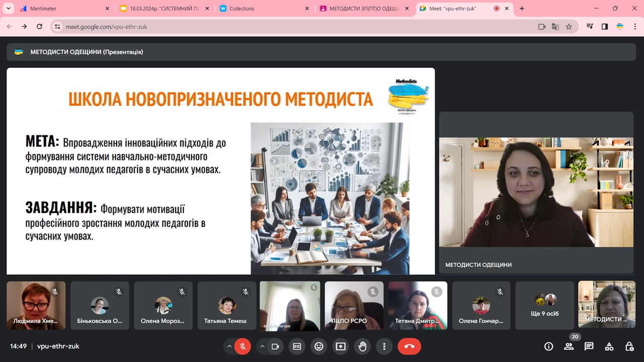Expand video settings arrow next to camera
Viewport: 644px width, 362px height.
coord(262,346)
